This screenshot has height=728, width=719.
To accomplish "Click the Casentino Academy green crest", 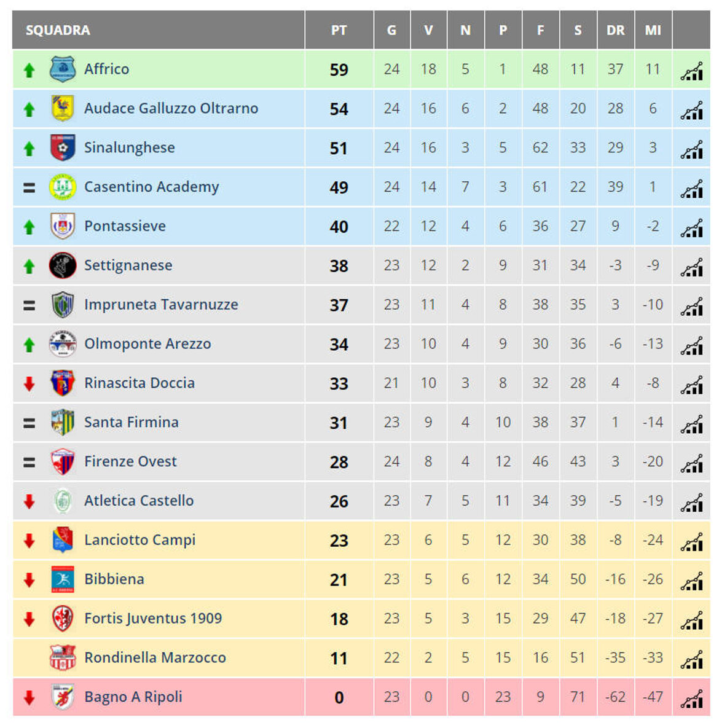I will click(62, 187).
